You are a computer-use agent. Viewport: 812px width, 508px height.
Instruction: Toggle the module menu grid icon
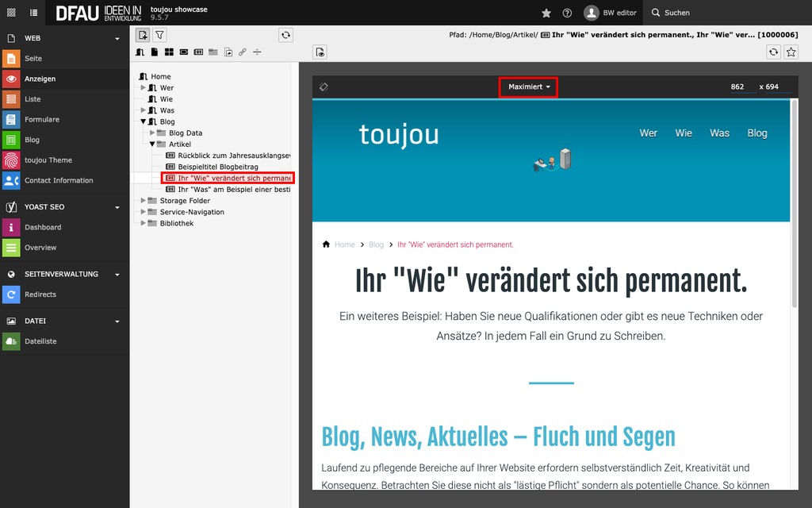pos(11,13)
